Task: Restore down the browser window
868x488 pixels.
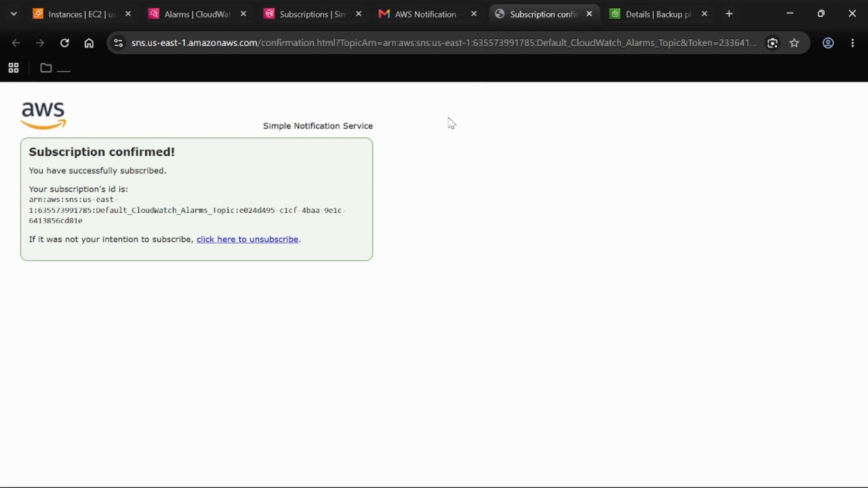Action: (x=821, y=14)
